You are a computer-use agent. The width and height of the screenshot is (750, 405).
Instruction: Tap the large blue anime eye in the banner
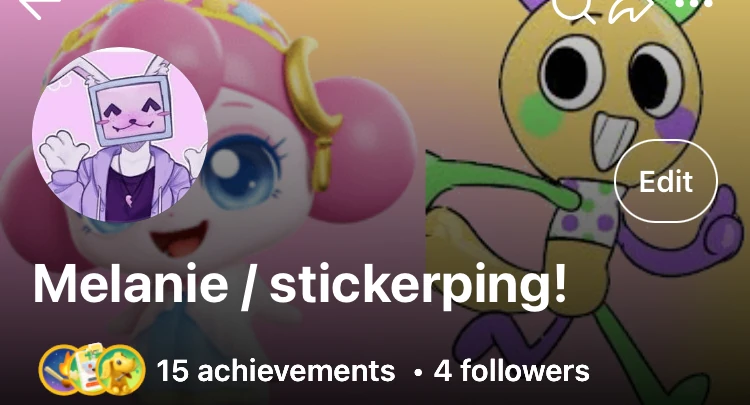click(243, 170)
